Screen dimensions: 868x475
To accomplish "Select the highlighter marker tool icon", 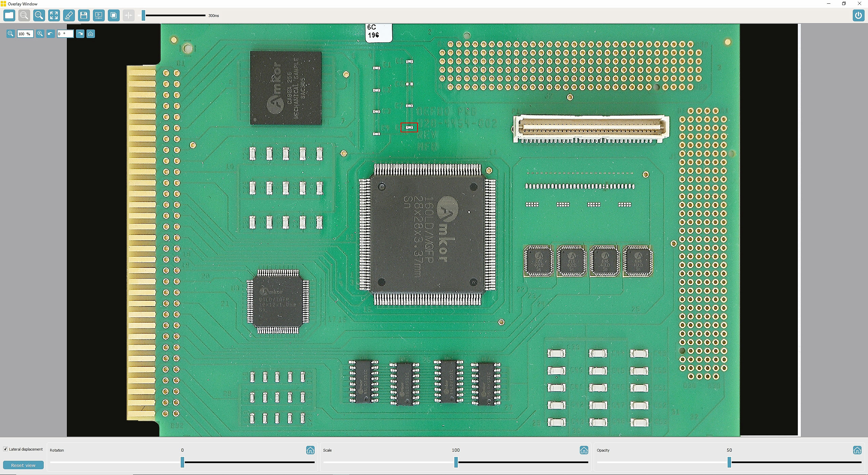I will pyautogui.click(x=69, y=15).
